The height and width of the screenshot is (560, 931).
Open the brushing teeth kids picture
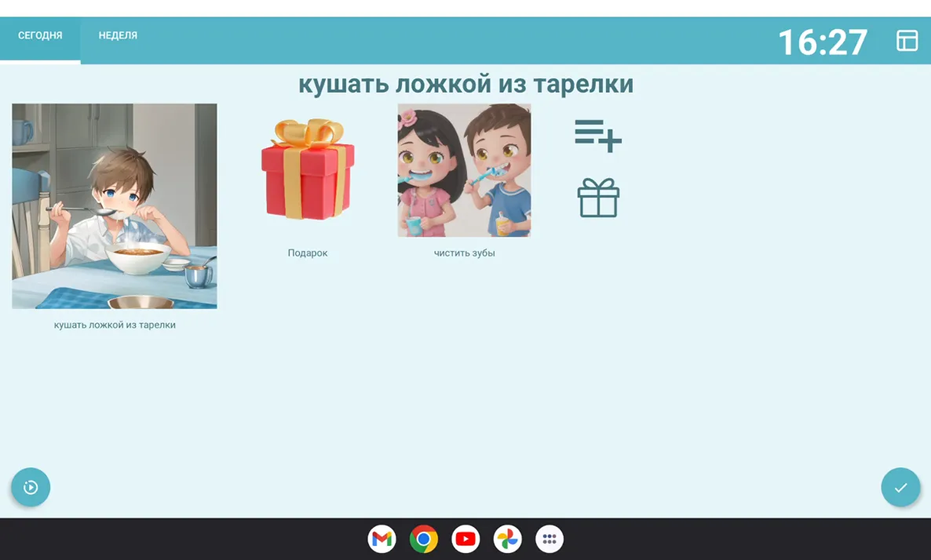pos(464,170)
